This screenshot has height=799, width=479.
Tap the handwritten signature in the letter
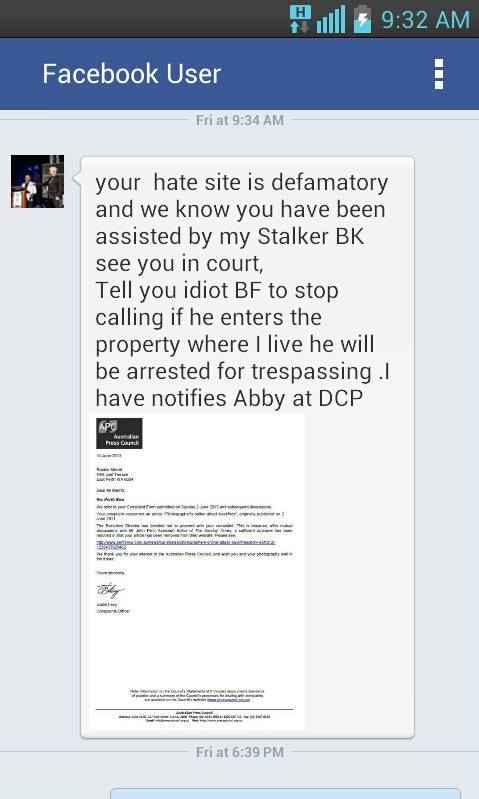[110, 590]
